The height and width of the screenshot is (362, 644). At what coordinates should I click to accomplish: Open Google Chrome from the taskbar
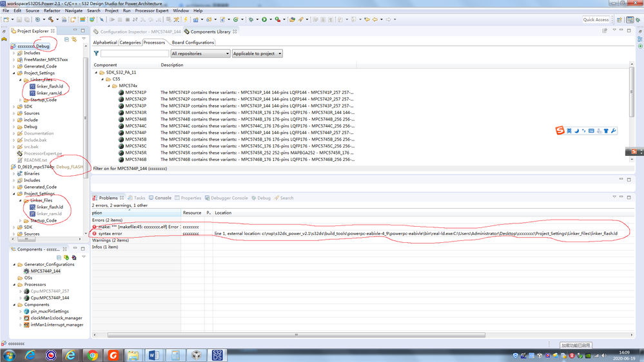(x=92, y=355)
